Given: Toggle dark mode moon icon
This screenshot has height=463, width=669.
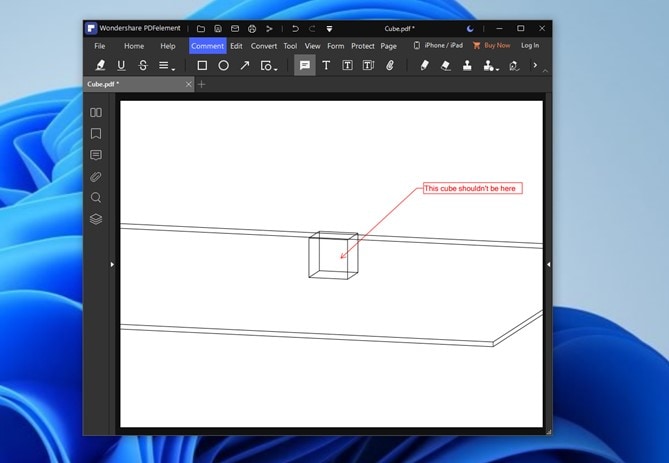Looking at the screenshot, I should tap(470, 29).
